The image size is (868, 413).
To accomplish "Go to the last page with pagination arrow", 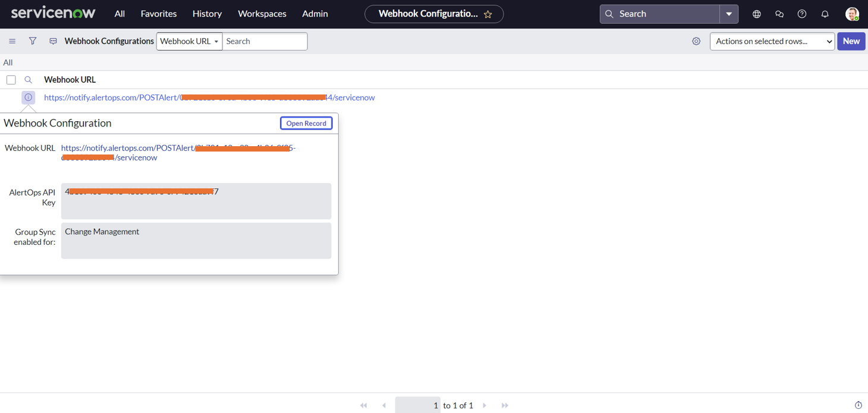I will point(505,405).
